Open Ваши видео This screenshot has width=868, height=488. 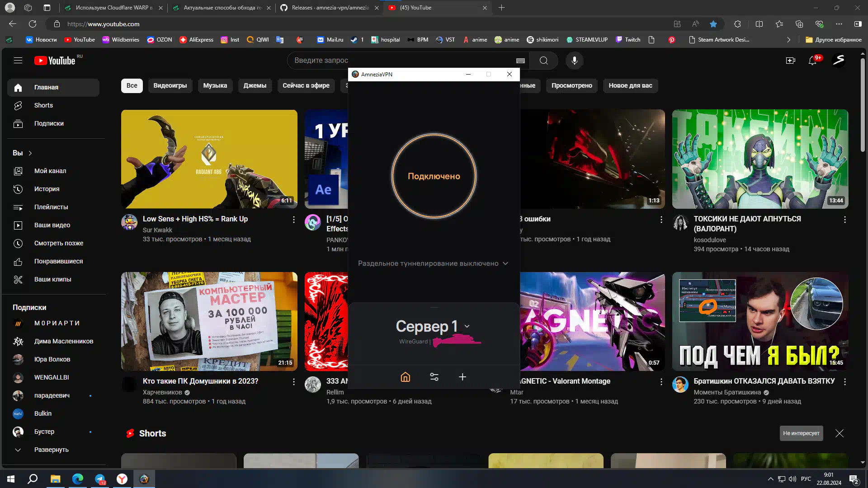coord(53,225)
